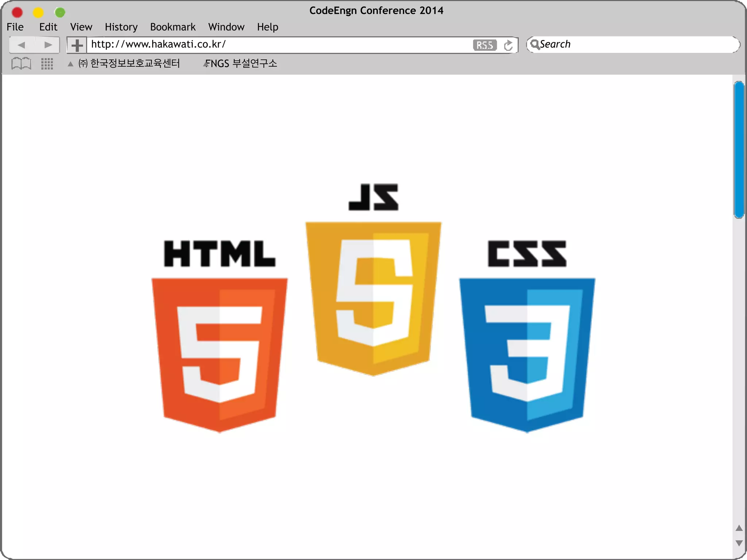
Task: Click the scroll up arrow
Action: pos(739,528)
